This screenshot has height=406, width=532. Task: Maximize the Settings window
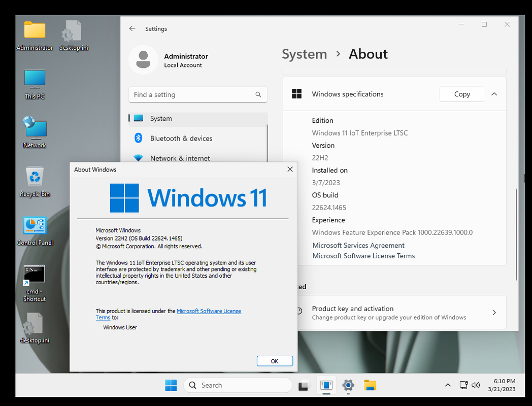pos(484,24)
